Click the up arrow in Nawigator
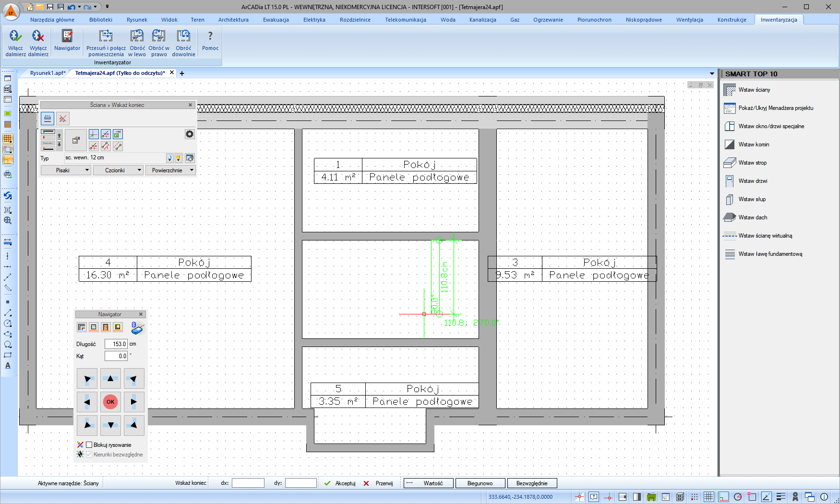 pyautogui.click(x=110, y=379)
